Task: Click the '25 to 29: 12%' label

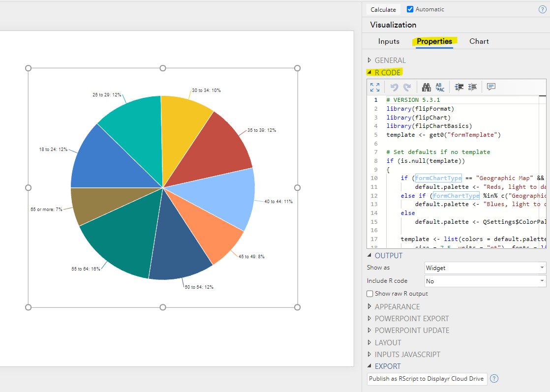Action: tap(107, 95)
